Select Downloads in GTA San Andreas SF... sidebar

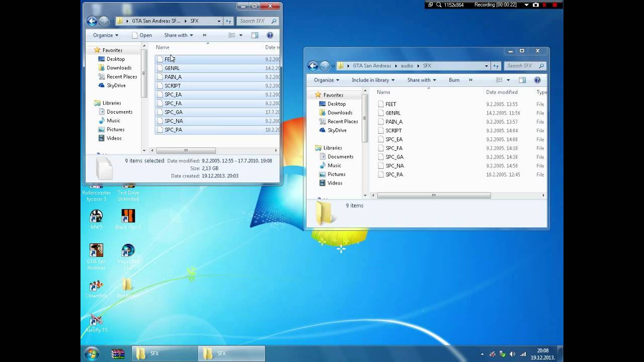coord(119,68)
